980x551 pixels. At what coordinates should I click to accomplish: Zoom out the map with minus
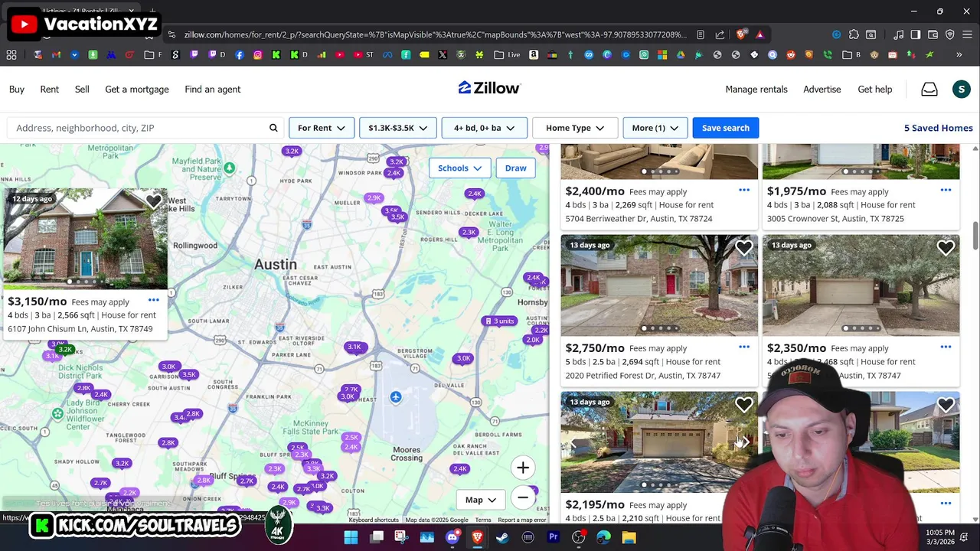tap(523, 497)
